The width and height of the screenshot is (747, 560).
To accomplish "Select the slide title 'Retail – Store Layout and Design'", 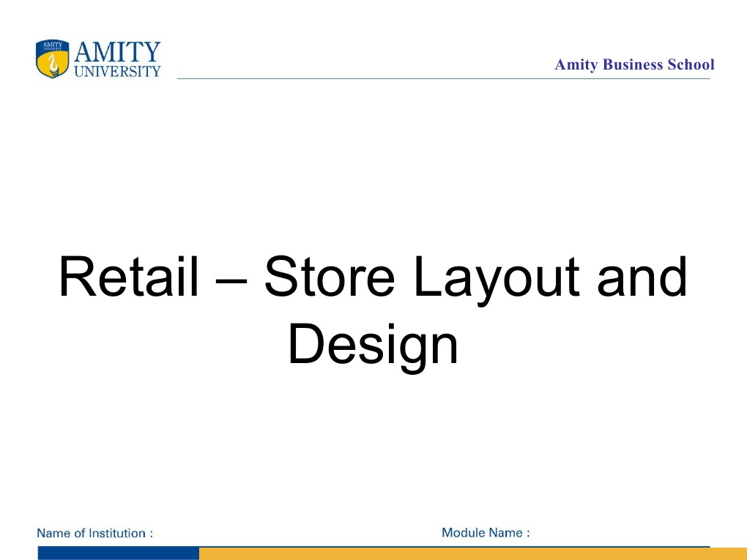I will tap(373, 307).
